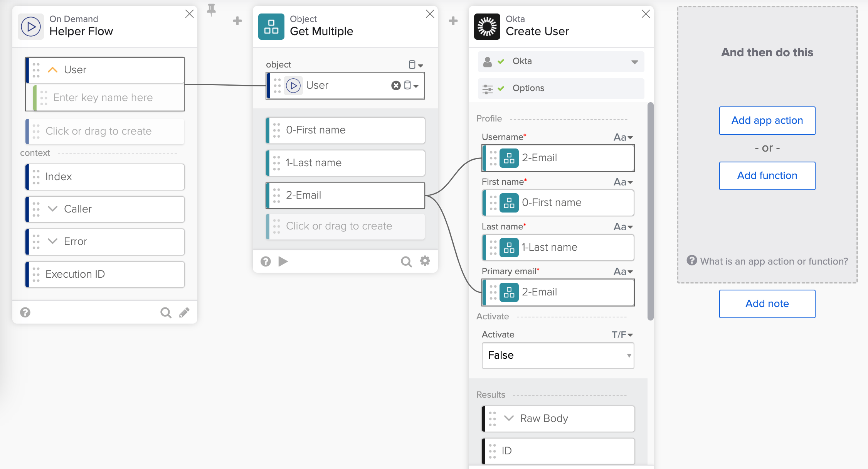
Task: Click the pin icon next to Helper Flow
Action: coord(211,10)
